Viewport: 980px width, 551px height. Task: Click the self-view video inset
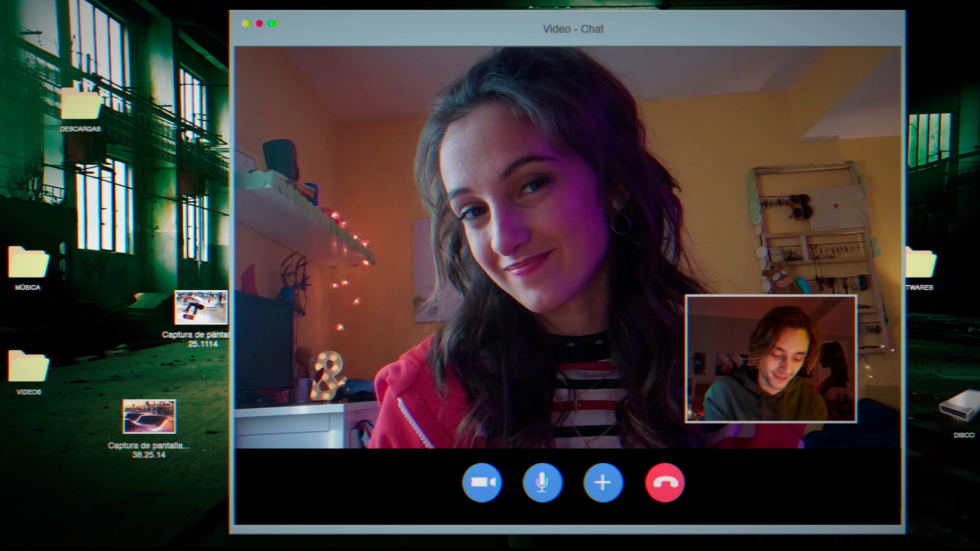(x=770, y=359)
